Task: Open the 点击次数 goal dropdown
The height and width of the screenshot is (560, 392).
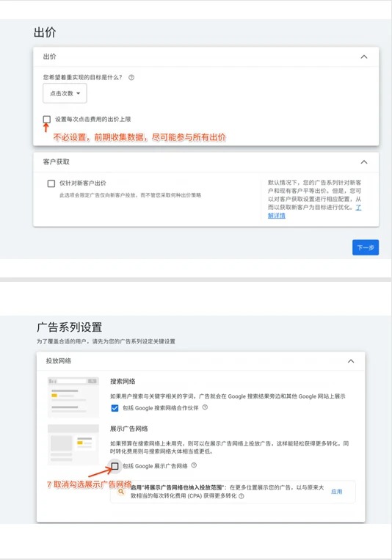Action: tap(65, 93)
